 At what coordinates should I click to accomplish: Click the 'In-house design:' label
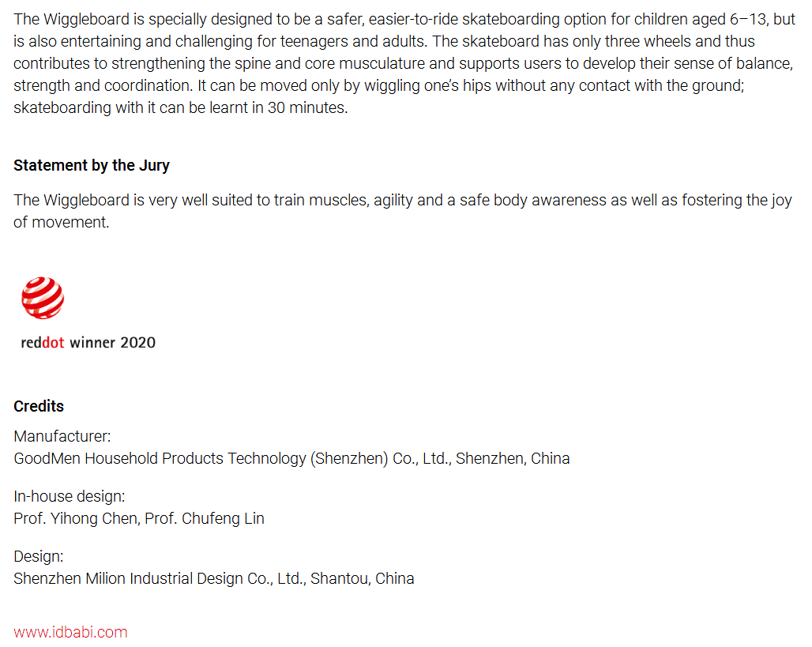coord(70,496)
